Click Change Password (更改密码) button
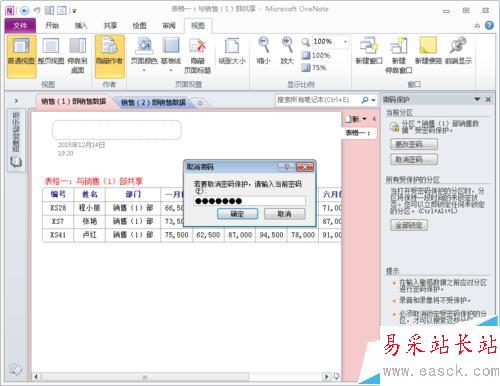Screen dimensions: 500x386 click(x=414, y=144)
